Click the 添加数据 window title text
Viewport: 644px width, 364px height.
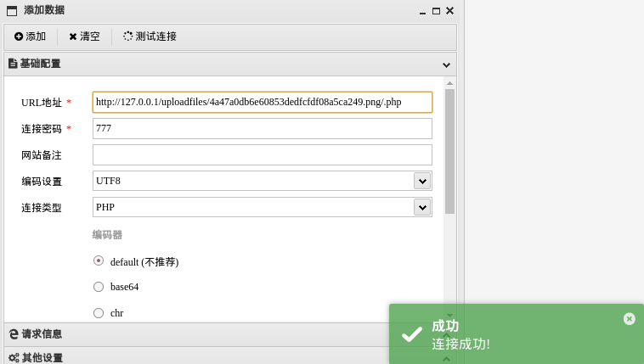pos(44,10)
